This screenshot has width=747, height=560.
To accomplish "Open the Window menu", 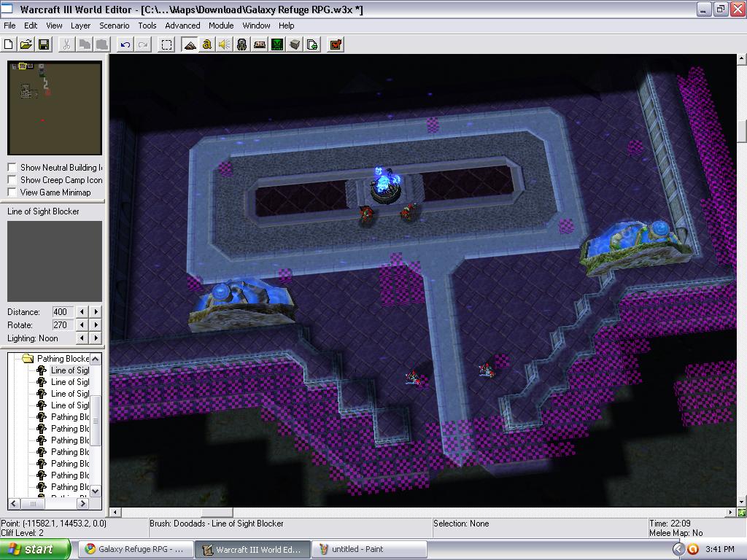I will (256, 26).
